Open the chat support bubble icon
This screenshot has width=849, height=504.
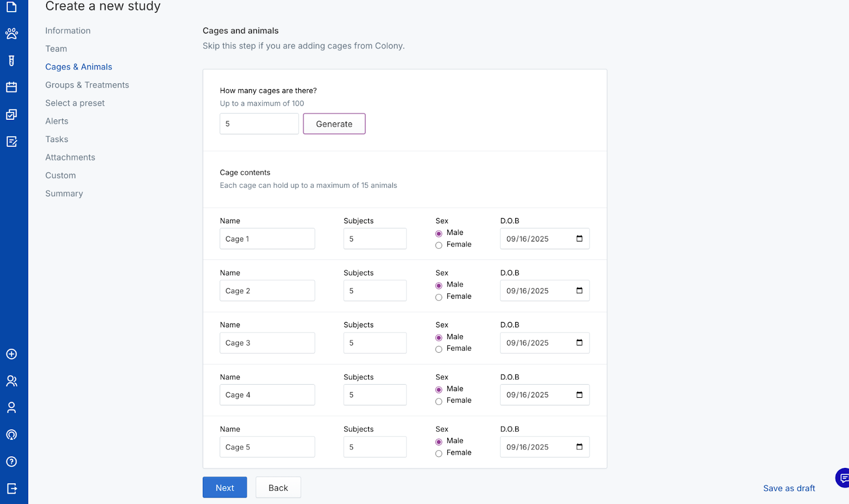[843, 478]
